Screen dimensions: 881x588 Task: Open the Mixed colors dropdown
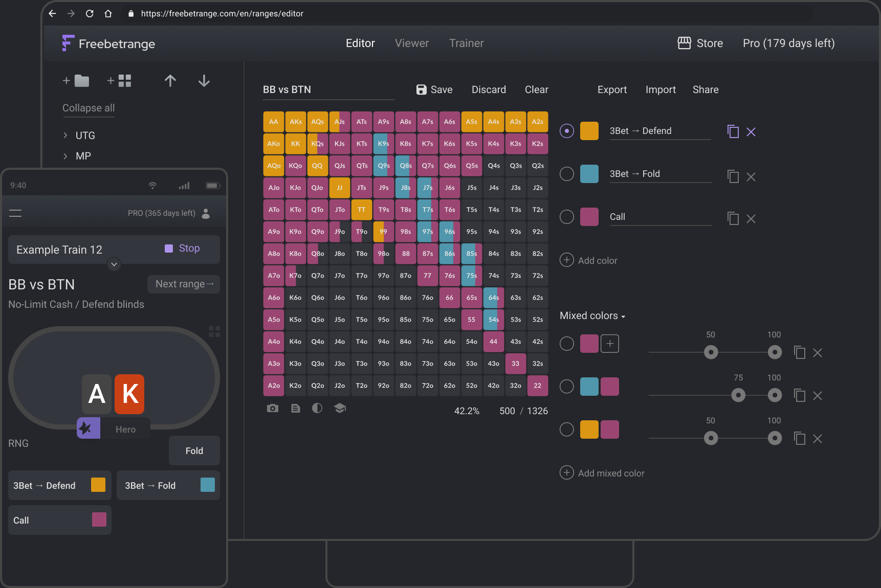[x=592, y=315]
